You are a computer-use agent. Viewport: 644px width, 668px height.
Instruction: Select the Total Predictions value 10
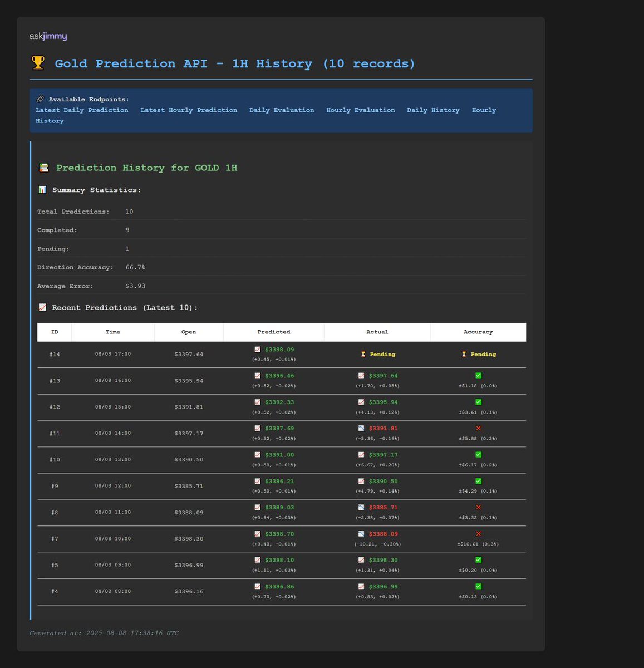129,212
